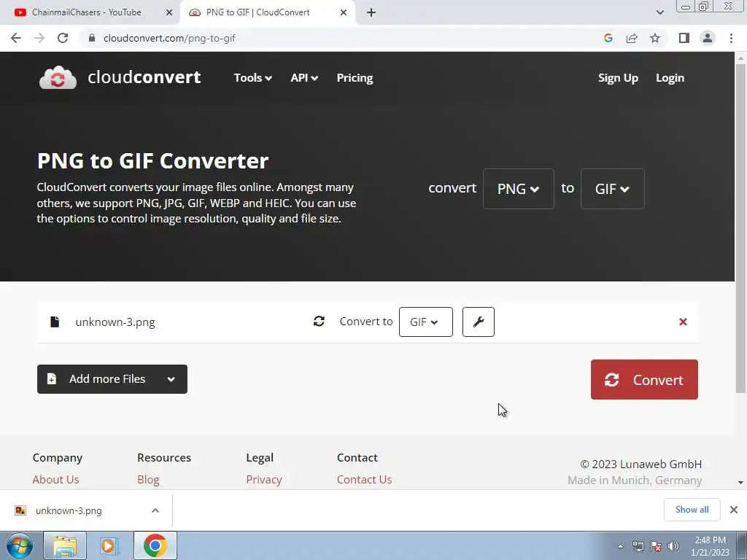Viewport: 747px width, 560px height.
Task: Open the About Us link
Action: [55, 480]
